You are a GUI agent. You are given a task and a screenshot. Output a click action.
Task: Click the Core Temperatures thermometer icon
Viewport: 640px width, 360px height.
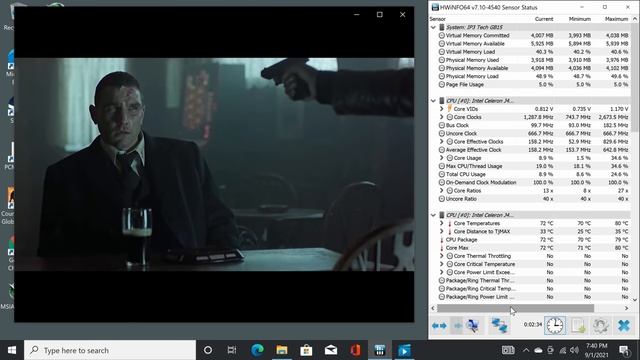[449, 223]
